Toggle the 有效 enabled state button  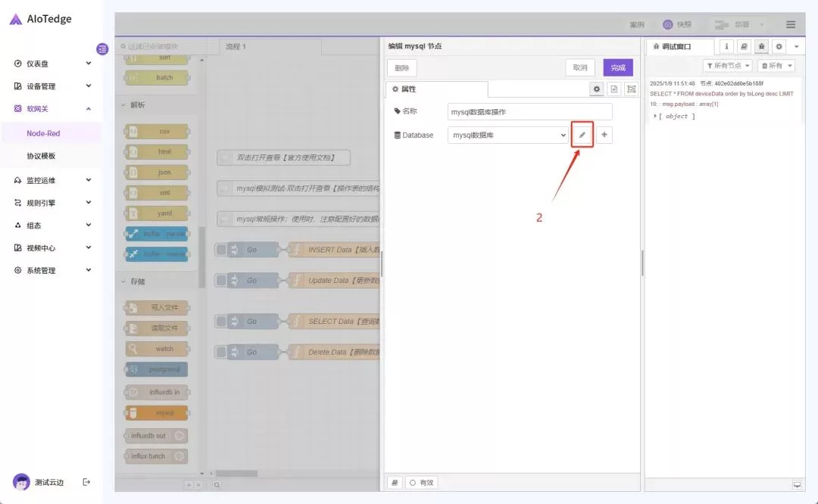422,483
